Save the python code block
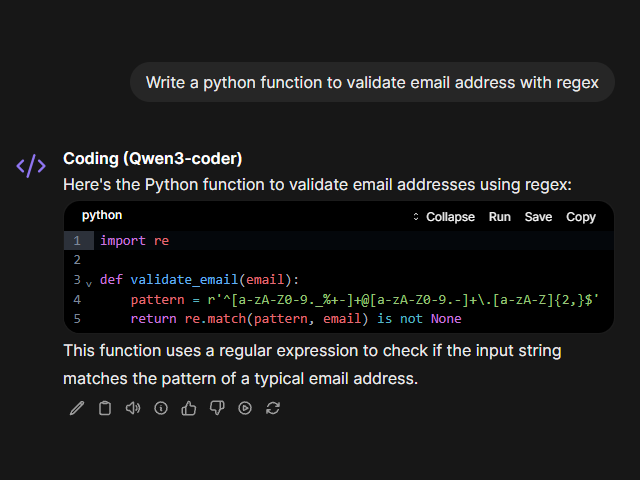This screenshot has width=640, height=480. [x=538, y=217]
